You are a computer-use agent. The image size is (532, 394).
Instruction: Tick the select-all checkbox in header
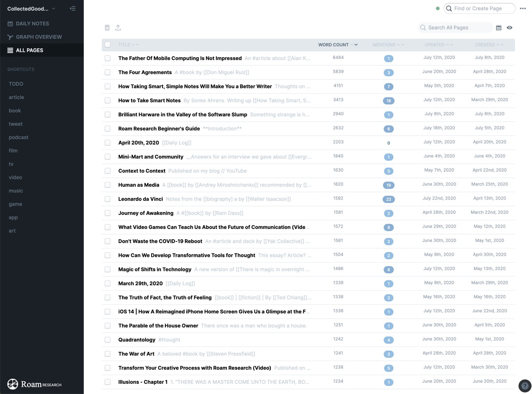coord(108,44)
